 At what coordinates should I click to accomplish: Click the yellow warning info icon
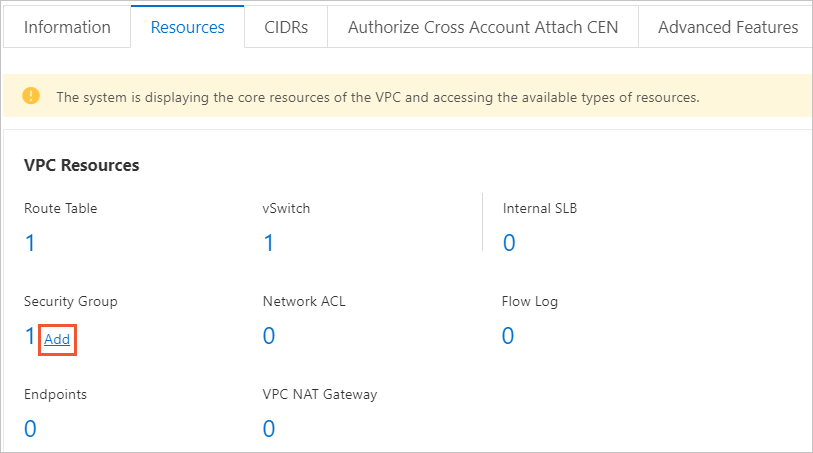click(x=31, y=96)
